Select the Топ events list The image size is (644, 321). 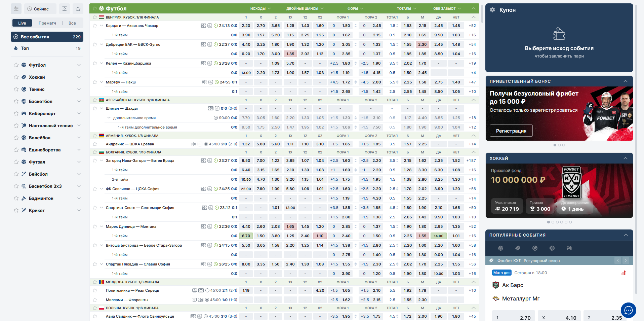click(x=25, y=48)
